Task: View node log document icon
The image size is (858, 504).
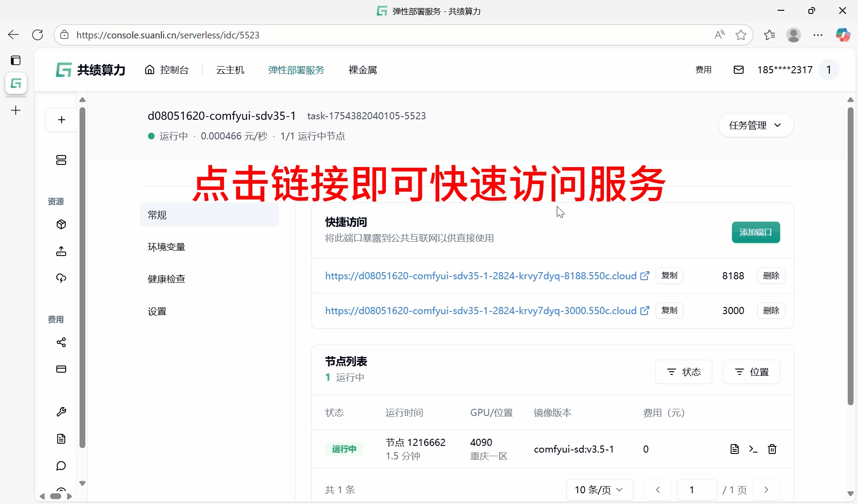Action: click(734, 449)
